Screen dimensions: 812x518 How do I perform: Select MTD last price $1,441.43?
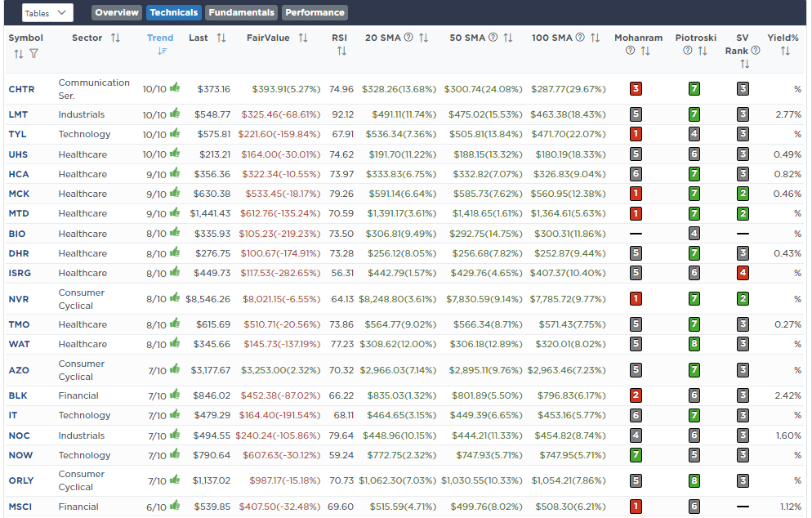pyautogui.click(x=210, y=213)
